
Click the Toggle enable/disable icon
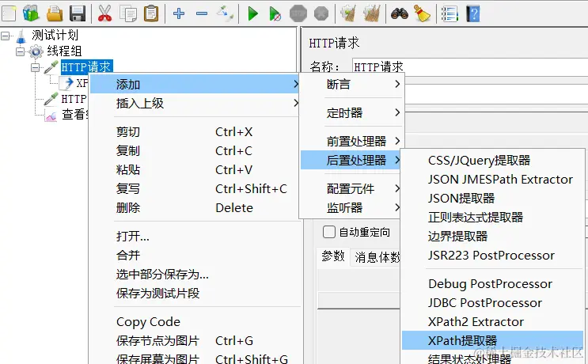pyautogui.click(x=225, y=14)
